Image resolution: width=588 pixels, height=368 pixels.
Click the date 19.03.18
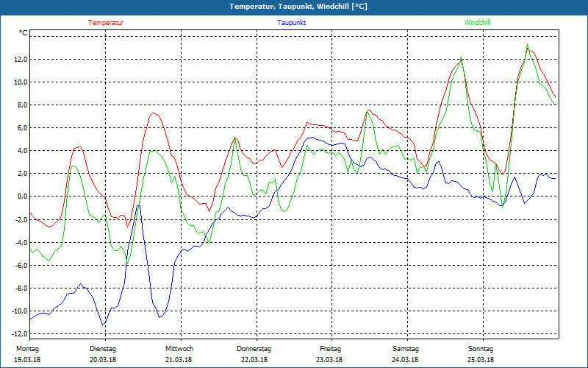point(27,360)
